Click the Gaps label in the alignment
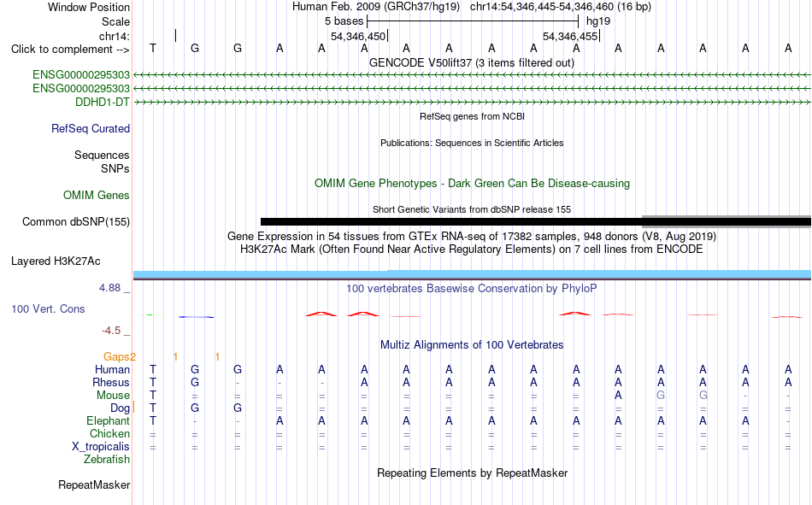The height and width of the screenshot is (505, 812). [120, 356]
